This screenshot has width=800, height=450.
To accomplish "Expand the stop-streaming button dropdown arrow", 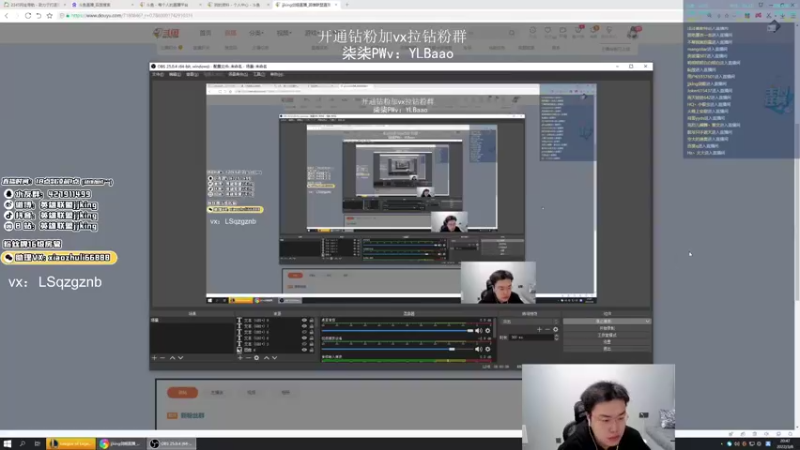I will 647,321.
